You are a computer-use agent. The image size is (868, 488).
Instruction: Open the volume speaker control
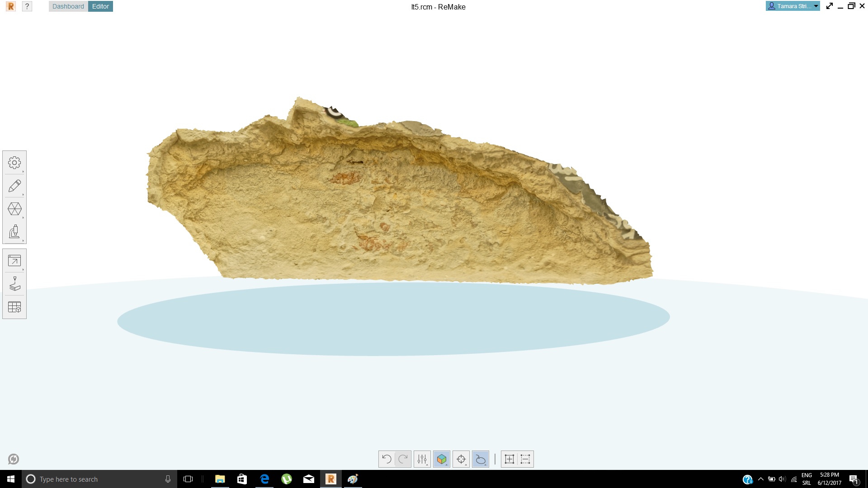point(783,479)
